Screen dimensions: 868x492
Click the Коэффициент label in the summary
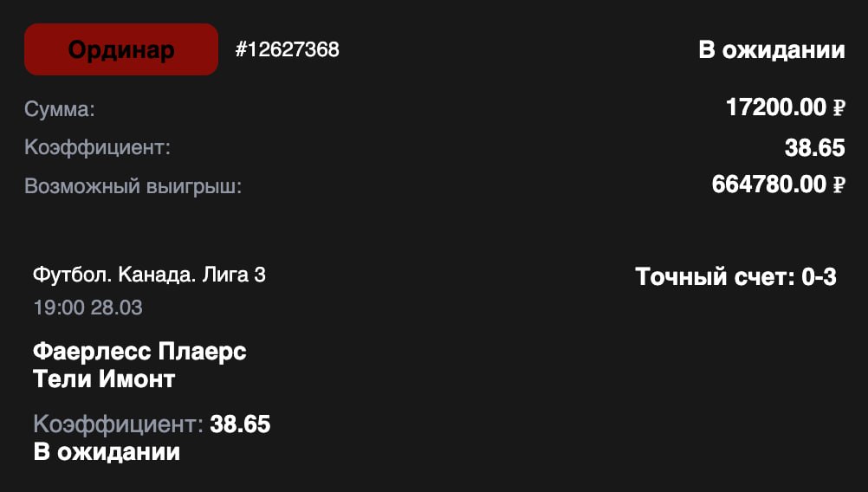click(x=97, y=147)
